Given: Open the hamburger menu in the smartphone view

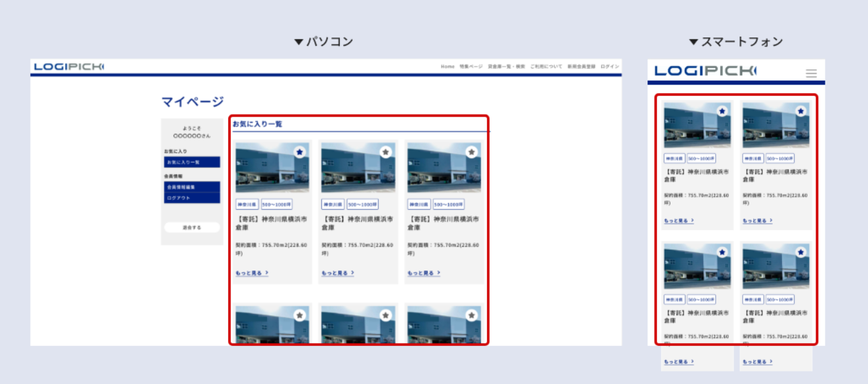Looking at the screenshot, I should pyautogui.click(x=812, y=73).
